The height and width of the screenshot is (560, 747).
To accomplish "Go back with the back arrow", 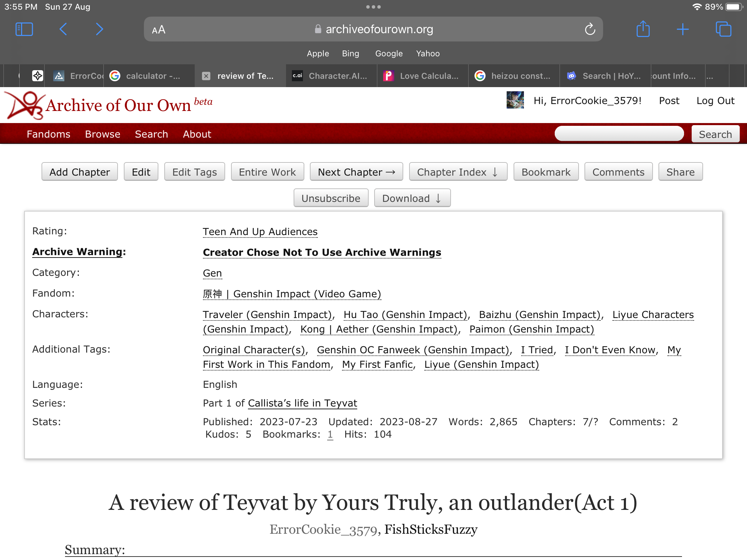I will click(x=63, y=29).
